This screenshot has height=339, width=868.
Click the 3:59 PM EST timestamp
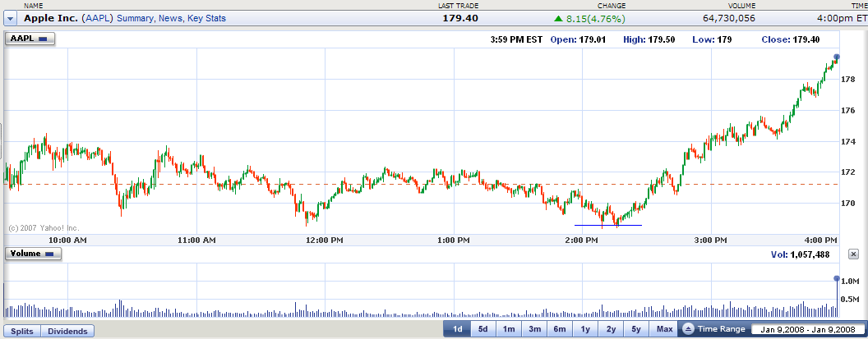point(517,40)
